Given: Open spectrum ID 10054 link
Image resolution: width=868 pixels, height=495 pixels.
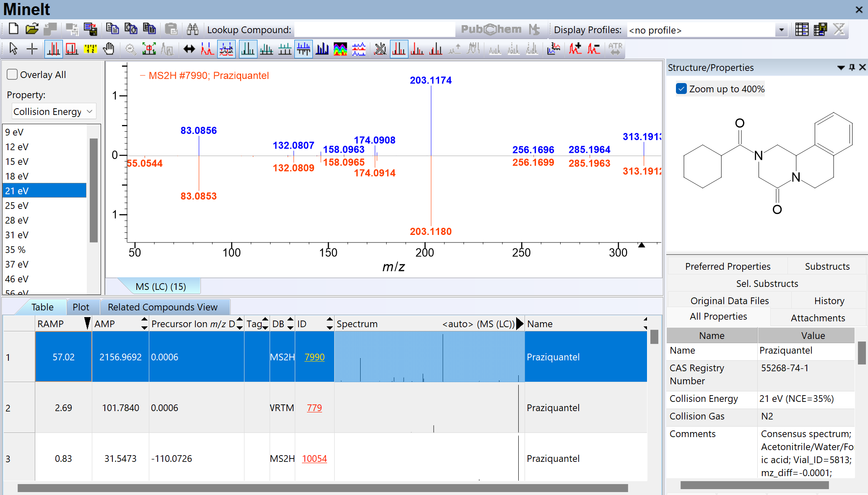Looking at the screenshot, I should click(x=314, y=459).
